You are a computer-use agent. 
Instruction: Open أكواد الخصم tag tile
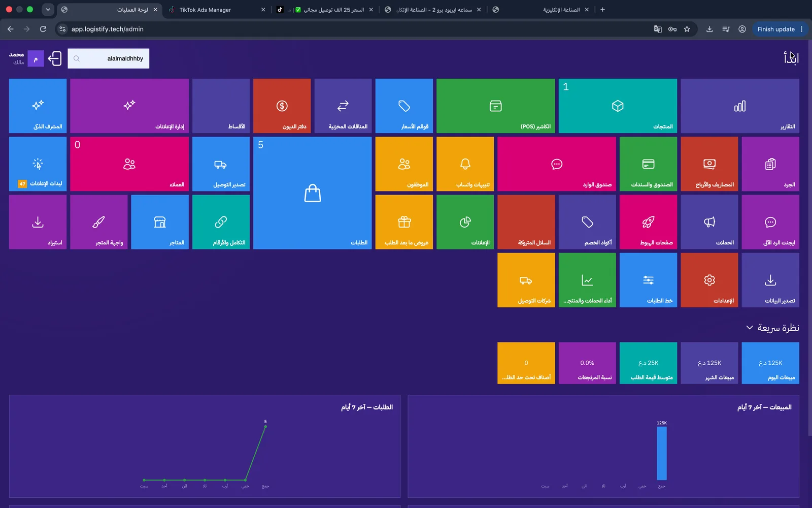[587, 222]
